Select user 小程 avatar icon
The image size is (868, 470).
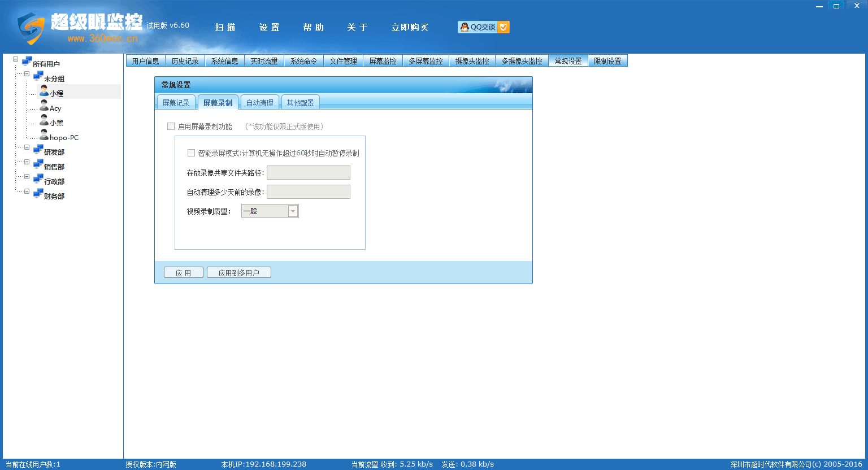pyautogui.click(x=44, y=92)
